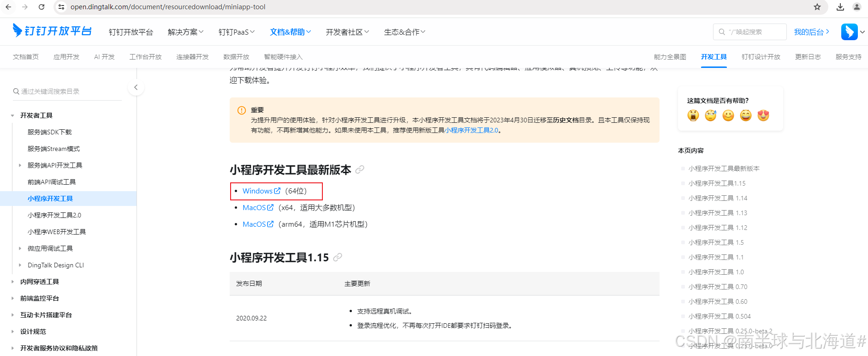Bookmark this page with the star icon
Viewport: 868px width, 356px height.
[x=817, y=7]
